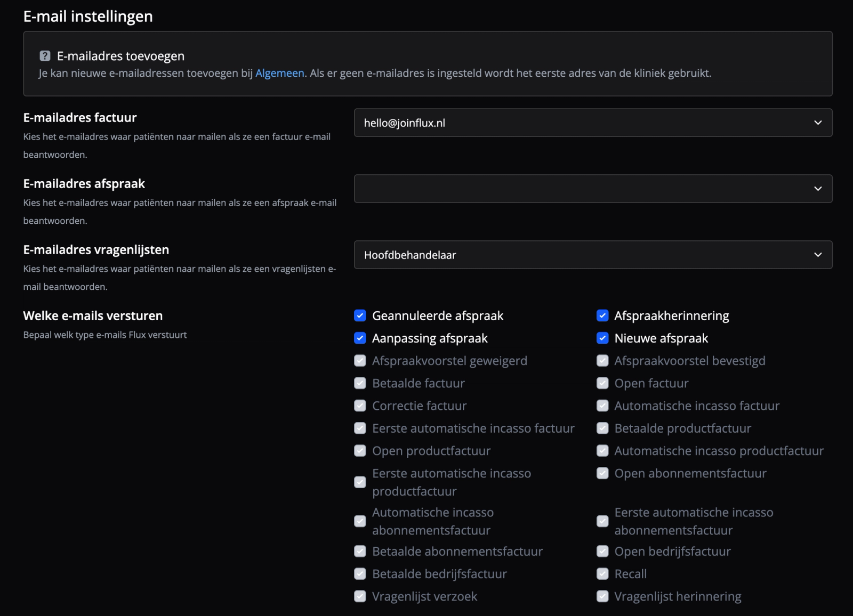Toggle Vragenlijst herinnering checkbox
The height and width of the screenshot is (616, 853).
[x=602, y=596]
